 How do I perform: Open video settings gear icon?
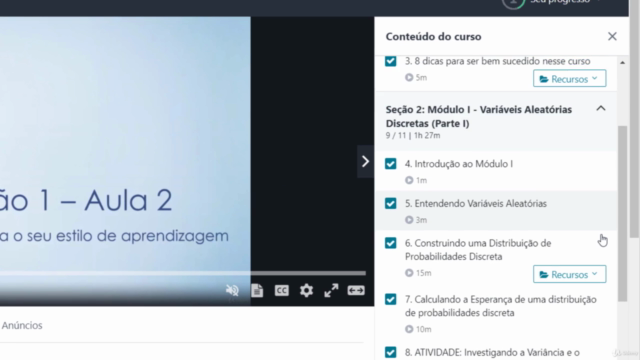[306, 290]
